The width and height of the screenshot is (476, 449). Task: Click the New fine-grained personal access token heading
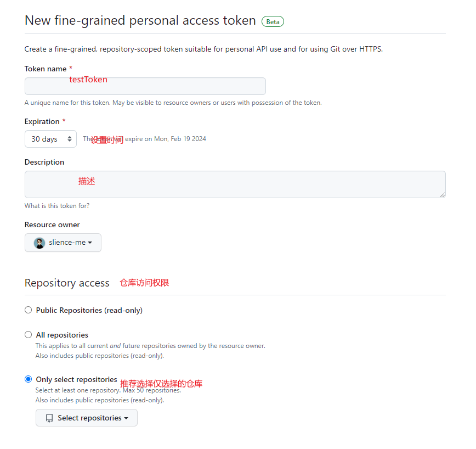(x=140, y=21)
